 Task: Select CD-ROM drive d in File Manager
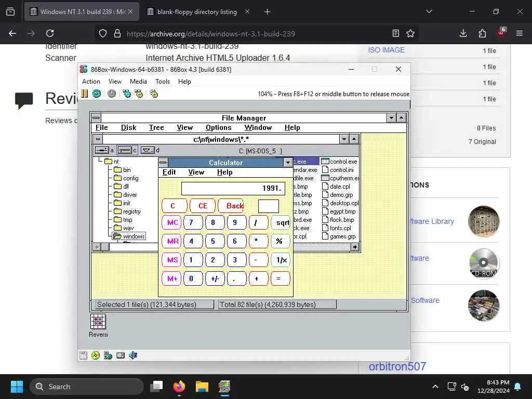pos(150,150)
